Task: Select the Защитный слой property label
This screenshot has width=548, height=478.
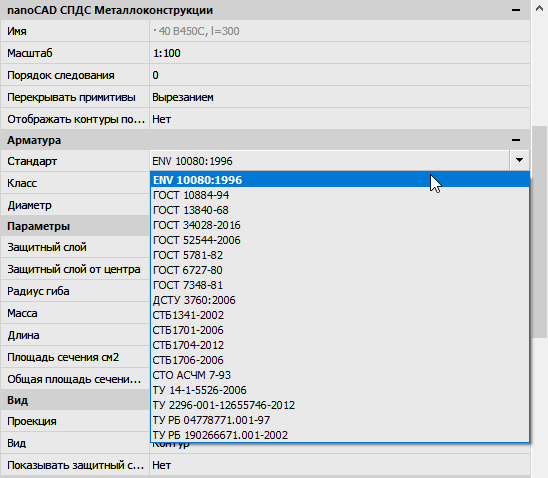Action: [x=47, y=247]
